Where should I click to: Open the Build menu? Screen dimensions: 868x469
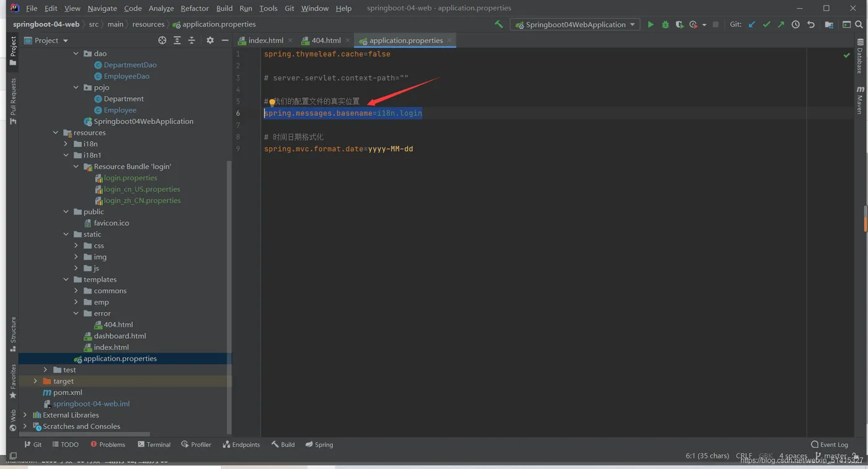(224, 8)
